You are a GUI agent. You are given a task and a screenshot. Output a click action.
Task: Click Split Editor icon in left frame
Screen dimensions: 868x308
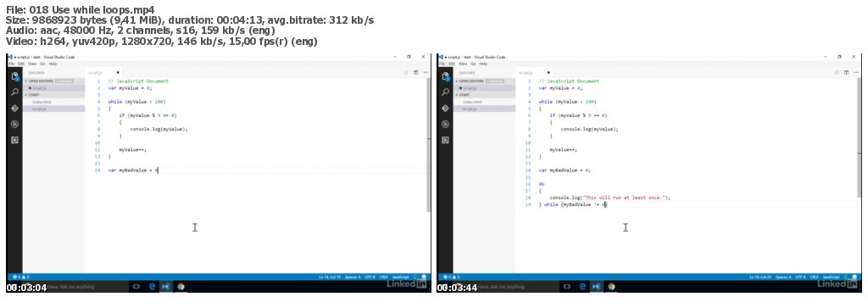coord(415,72)
